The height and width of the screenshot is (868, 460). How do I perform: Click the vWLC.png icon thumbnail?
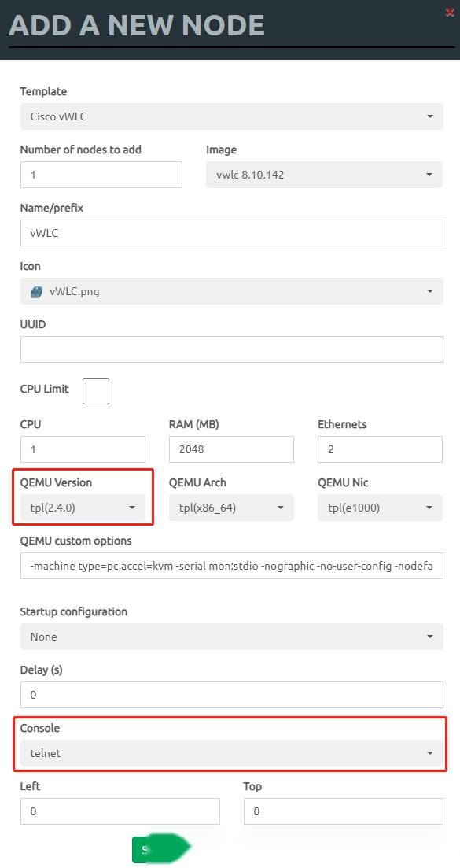(x=35, y=290)
